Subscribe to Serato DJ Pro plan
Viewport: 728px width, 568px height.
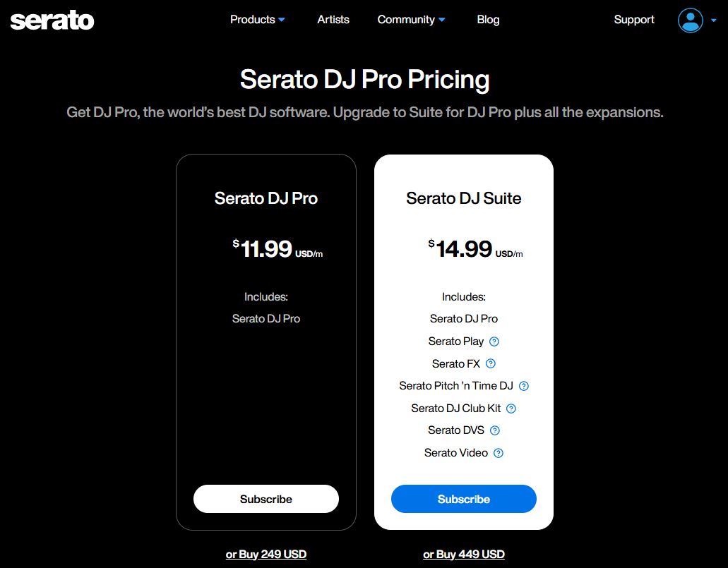tap(265, 499)
